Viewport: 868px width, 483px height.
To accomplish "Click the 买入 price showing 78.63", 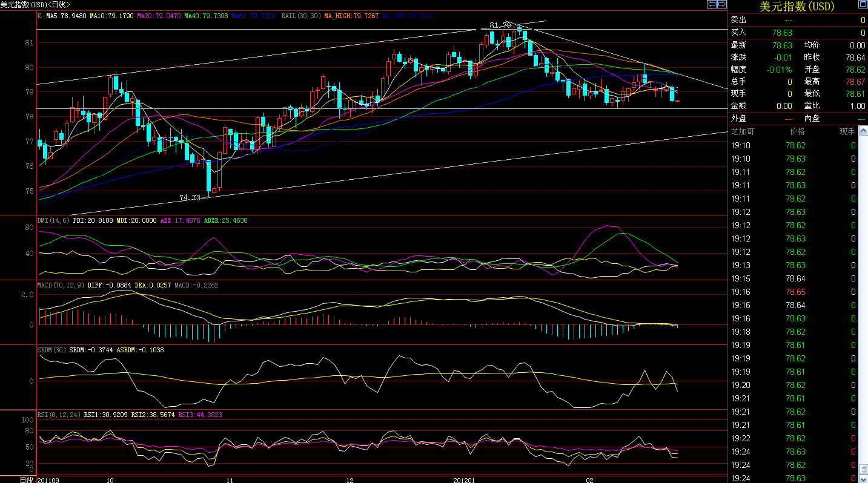I will (x=783, y=32).
